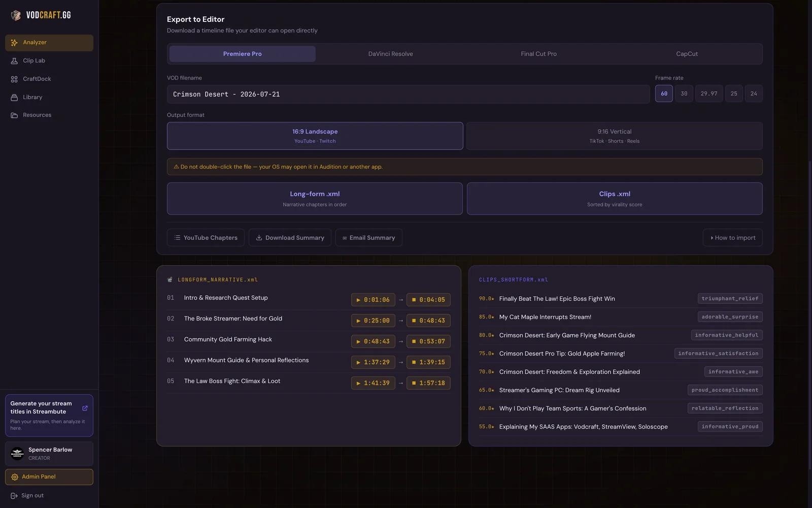Viewport: 812px width, 508px height.
Task: Select clip 'Finally Beat The Law! Epic Boss Fight Win'
Action: (x=557, y=299)
